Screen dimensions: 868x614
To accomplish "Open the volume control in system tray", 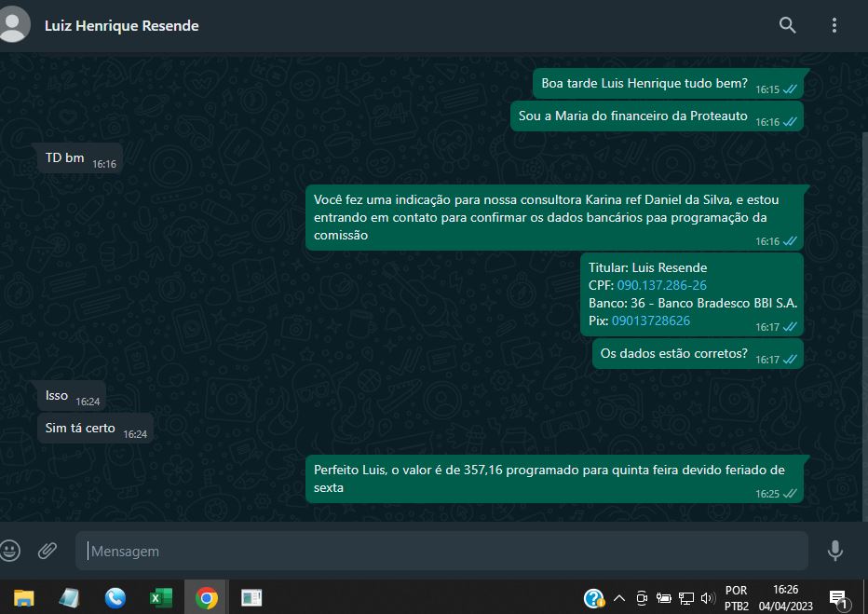I will pyautogui.click(x=708, y=598).
